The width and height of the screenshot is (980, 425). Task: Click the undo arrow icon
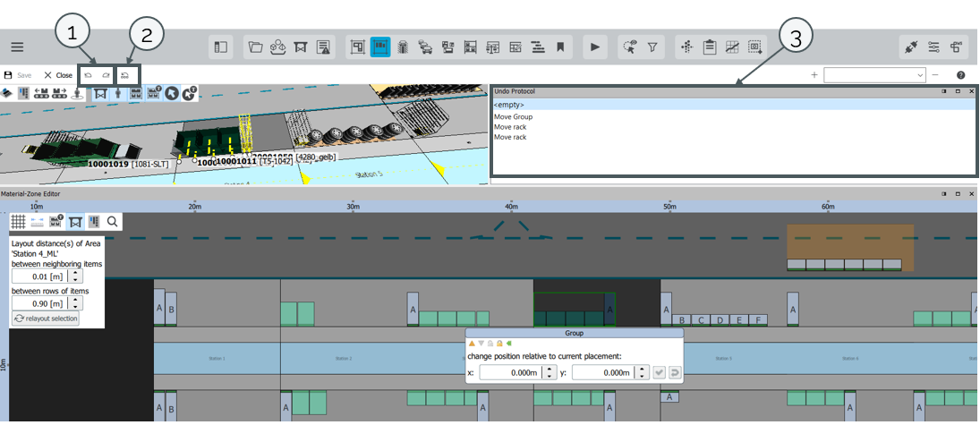pyautogui.click(x=89, y=75)
